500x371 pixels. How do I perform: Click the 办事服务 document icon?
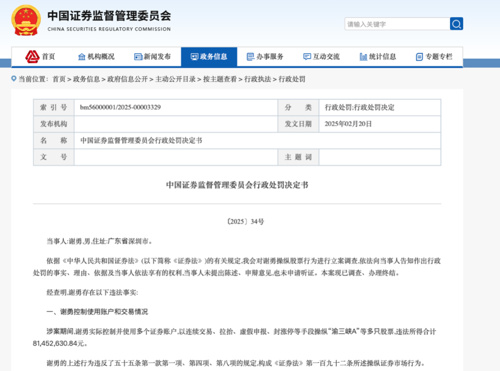[x=250, y=57]
